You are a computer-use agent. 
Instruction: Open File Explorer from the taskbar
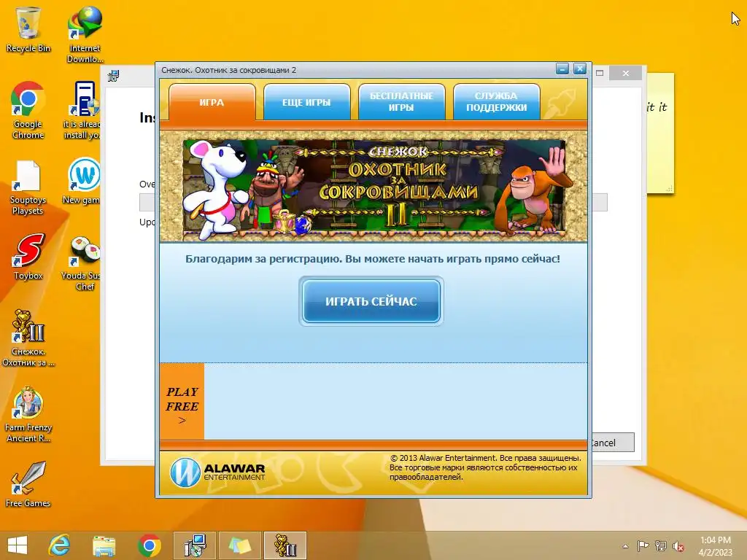tap(104, 545)
